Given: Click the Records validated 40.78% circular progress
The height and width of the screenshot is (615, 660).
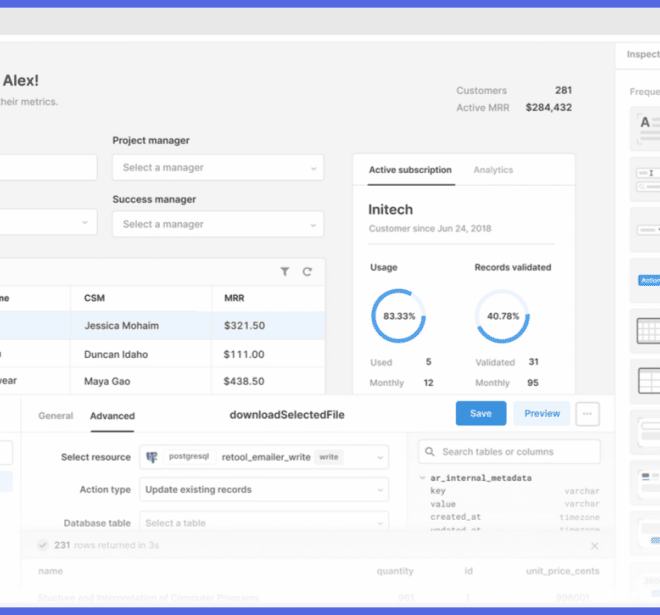Looking at the screenshot, I should 502,316.
